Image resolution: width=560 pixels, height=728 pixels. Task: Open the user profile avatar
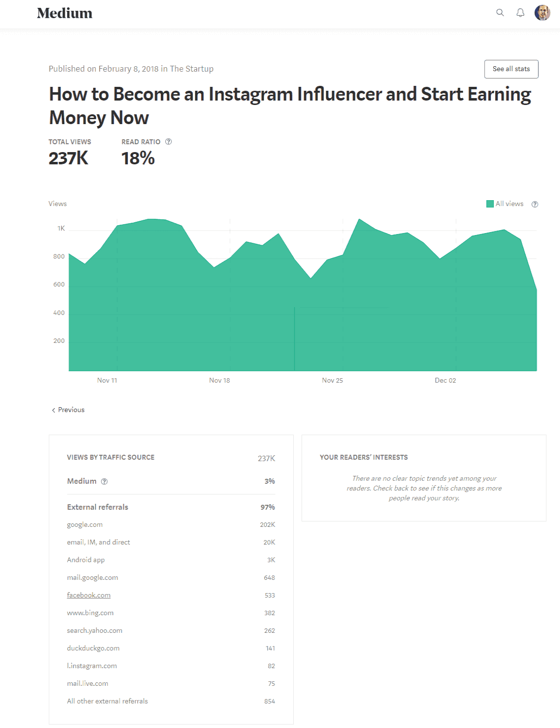(x=542, y=13)
